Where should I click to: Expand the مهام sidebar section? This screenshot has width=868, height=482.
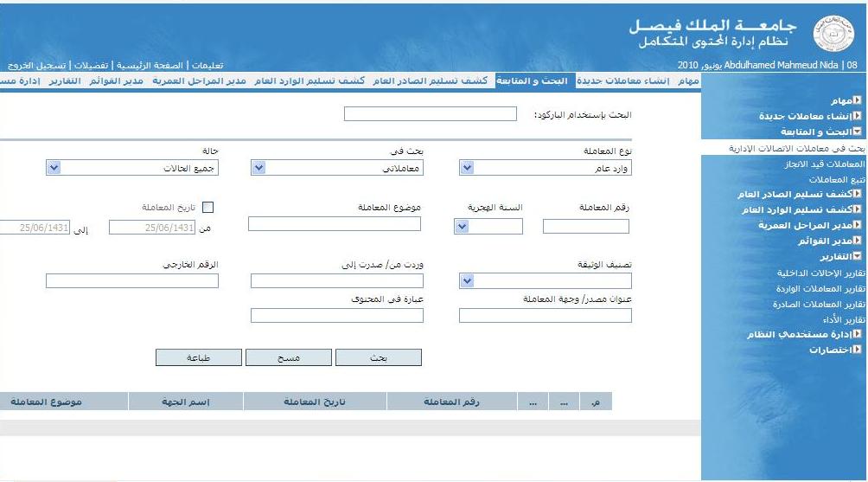click(x=857, y=100)
